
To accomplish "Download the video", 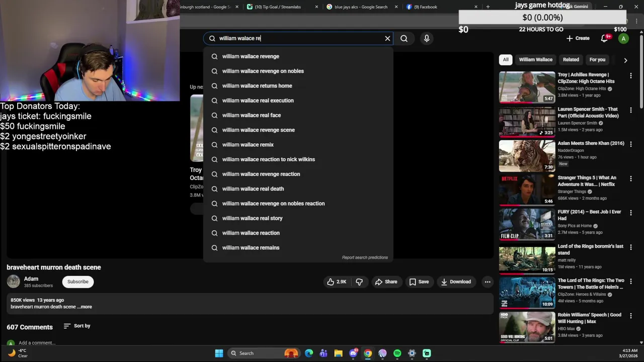I will click(456, 282).
